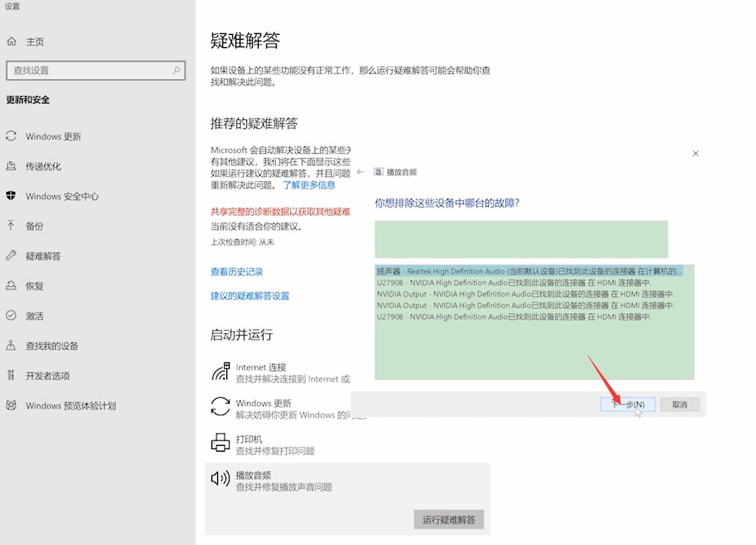Go to the 主页 home icon
756x545 pixels.
pos(11,41)
